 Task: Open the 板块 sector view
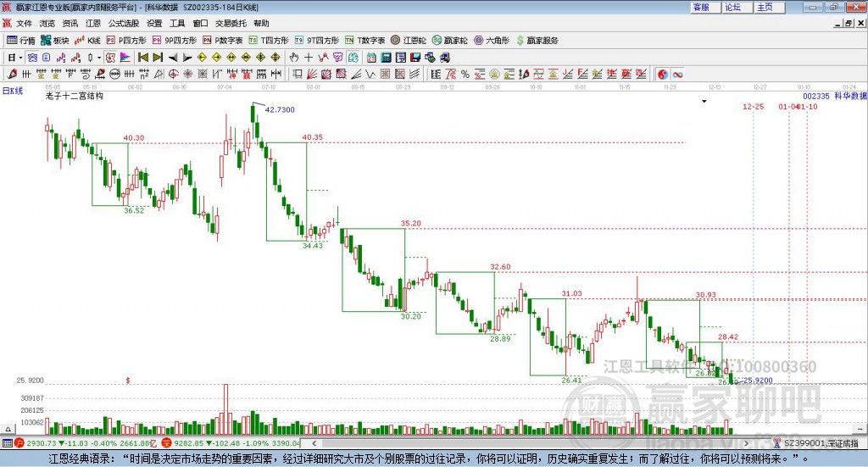click(x=55, y=41)
